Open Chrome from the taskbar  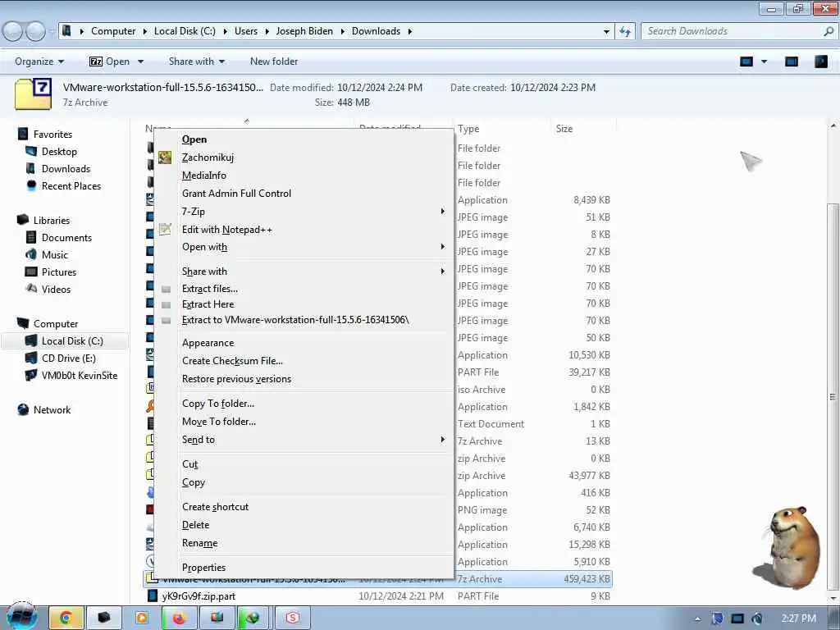click(x=66, y=618)
